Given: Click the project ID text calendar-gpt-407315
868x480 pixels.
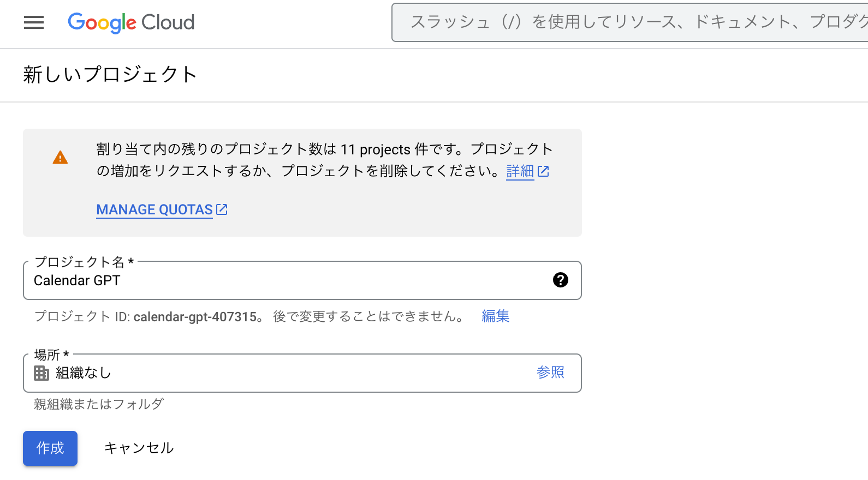Looking at the screenshot, I should click(195, 317).
